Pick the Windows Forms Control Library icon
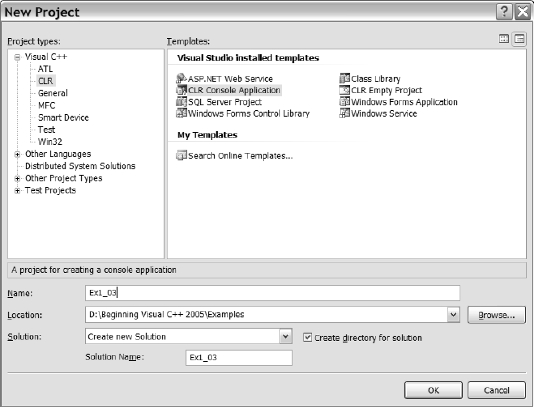The width and height of the screenshot is (534, 407). (x=181, y=113)
